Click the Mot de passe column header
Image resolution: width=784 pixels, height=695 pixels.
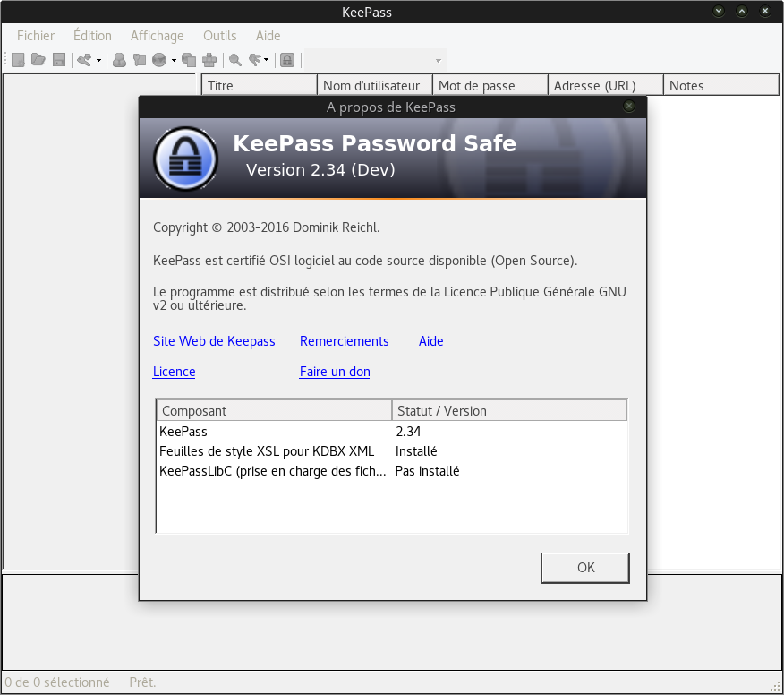(490, 86)
